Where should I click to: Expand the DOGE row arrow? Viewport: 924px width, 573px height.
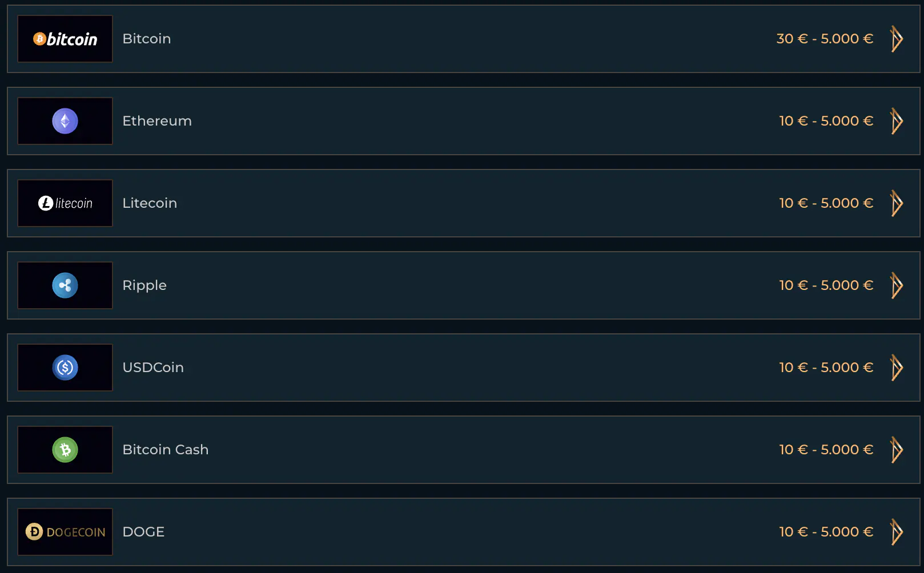tap(897, 532)
